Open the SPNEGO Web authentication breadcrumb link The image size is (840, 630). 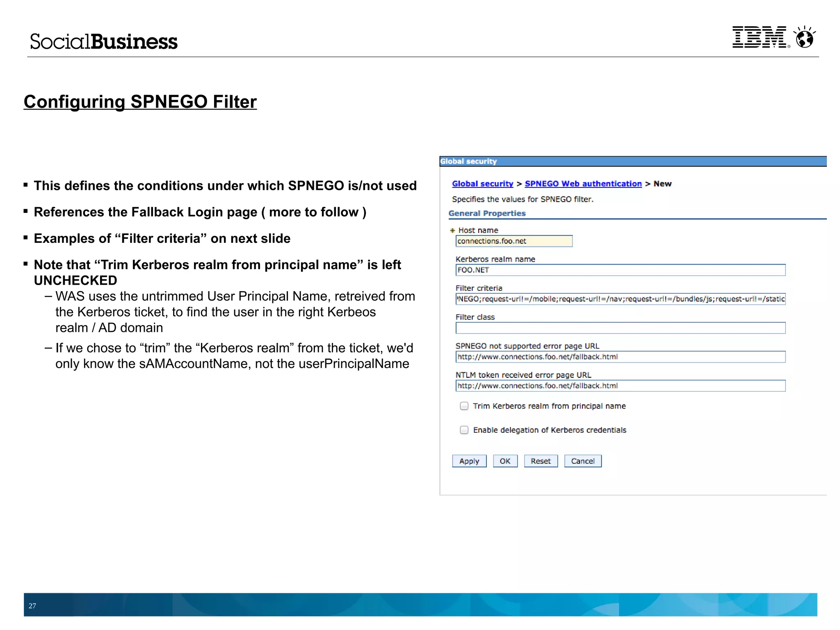tap(583, 184)
